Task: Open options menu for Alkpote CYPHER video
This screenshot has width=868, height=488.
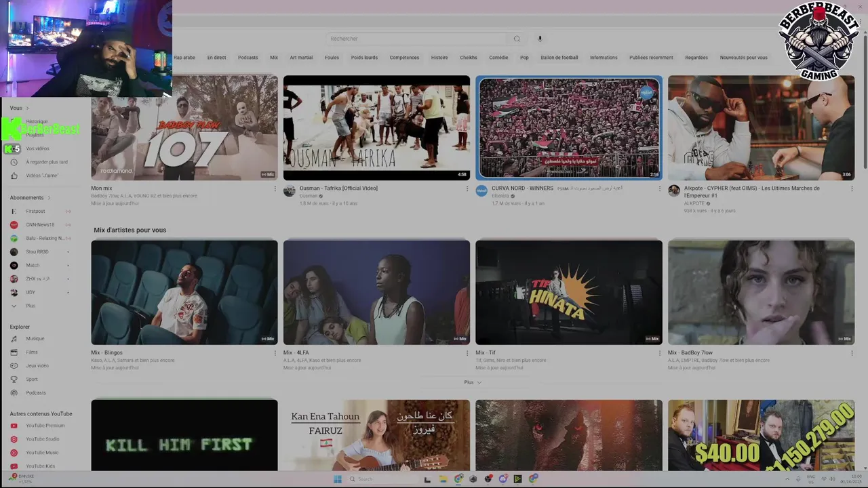Action: pyautogui.click(x=852, y=189)
